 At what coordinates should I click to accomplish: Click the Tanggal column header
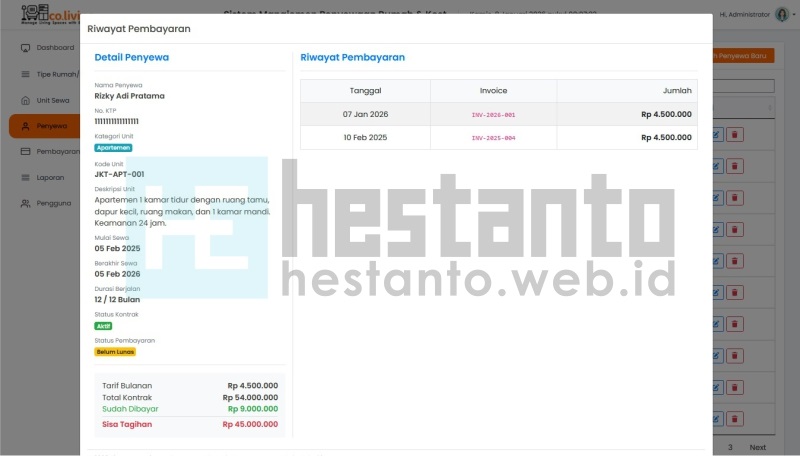pyautogui.click(x=365, y=90)
